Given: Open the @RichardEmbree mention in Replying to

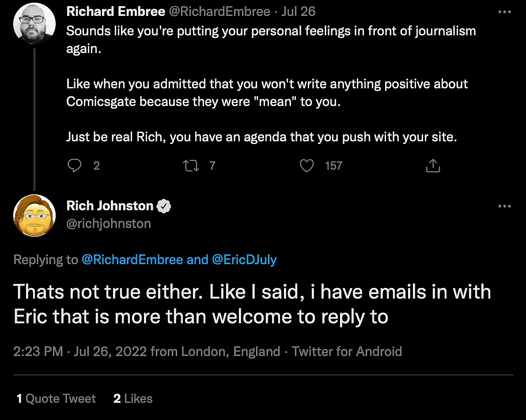Looking at the screenshot, I should [x=132, y=260].
